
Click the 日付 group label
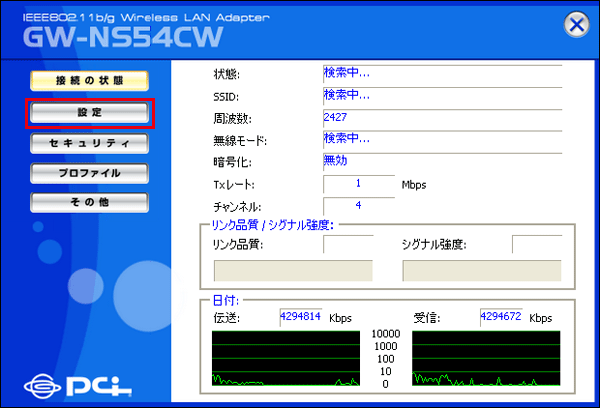coord(226,300)
